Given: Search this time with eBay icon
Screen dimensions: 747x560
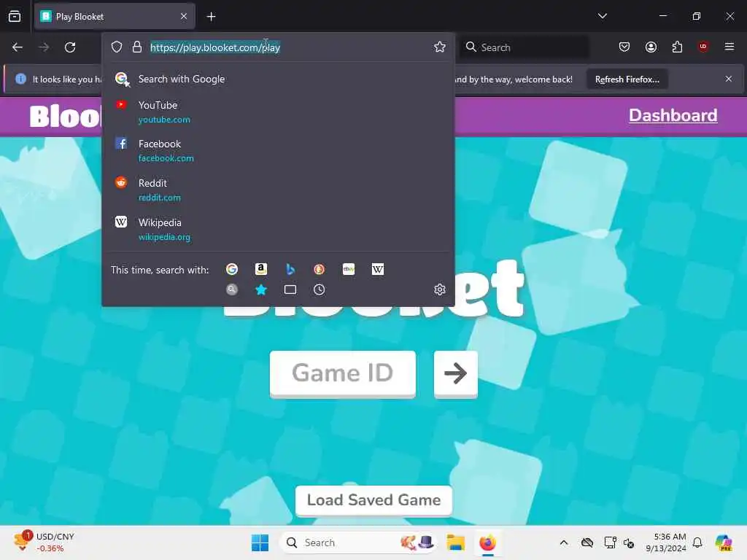Looking at the screenshot, I should (349, 269).
